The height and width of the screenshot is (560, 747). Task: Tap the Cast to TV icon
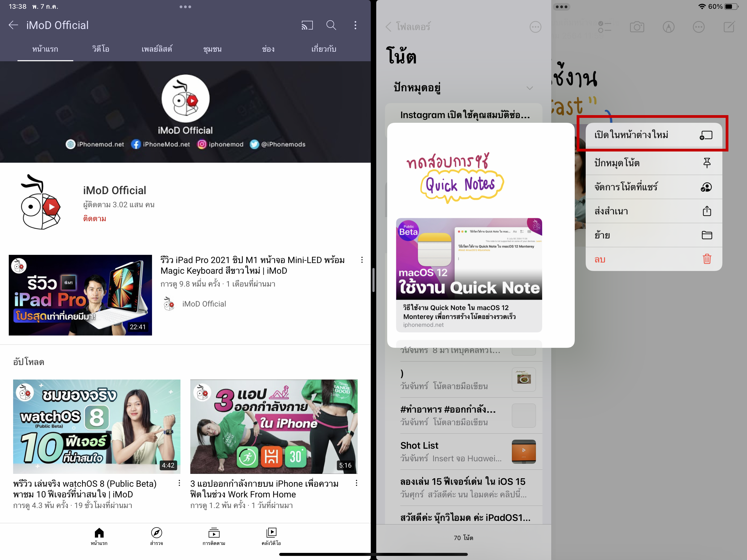[307, 25]
